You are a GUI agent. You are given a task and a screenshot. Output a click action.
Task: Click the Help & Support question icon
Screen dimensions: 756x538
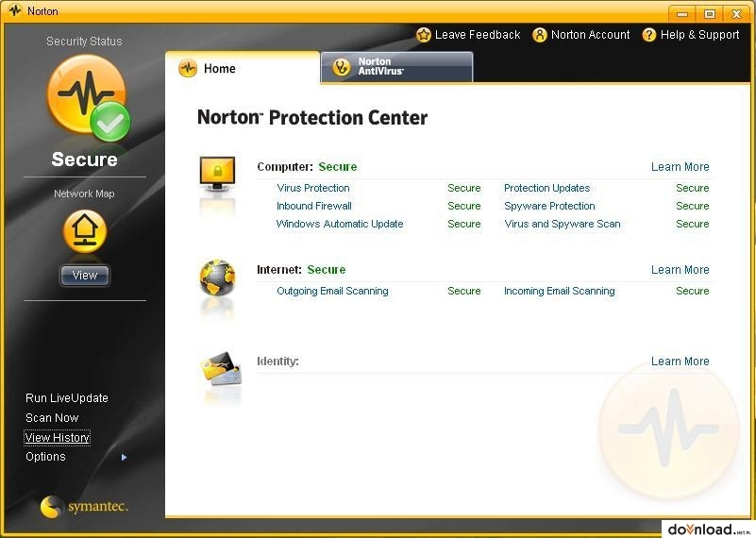tap(649, 35)
